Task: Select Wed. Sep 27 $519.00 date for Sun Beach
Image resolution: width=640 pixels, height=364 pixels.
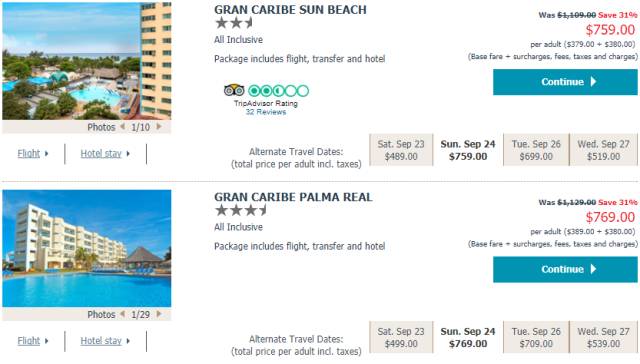Action: coord(603,150)
